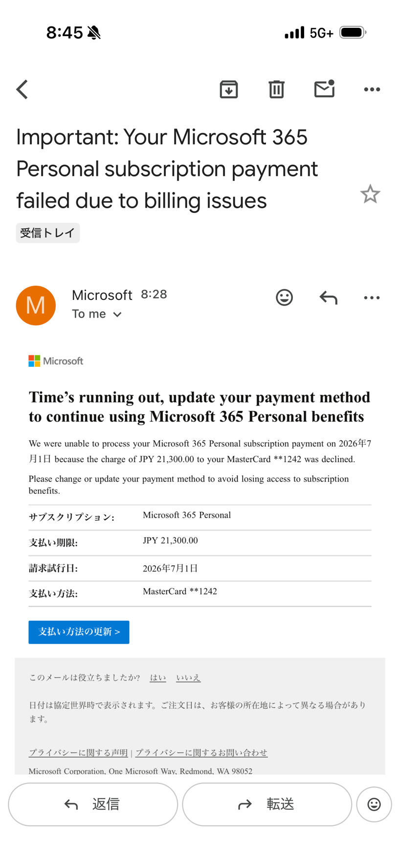The height and width of the screenshot is (868, 400).
Task: Click the blue 支払い方法の更新 button
Action: click(79, 632)
